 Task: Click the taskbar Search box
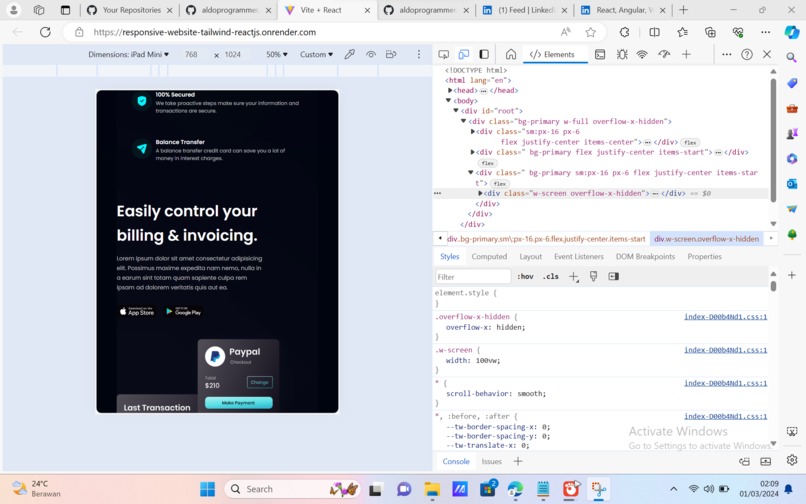292,489
